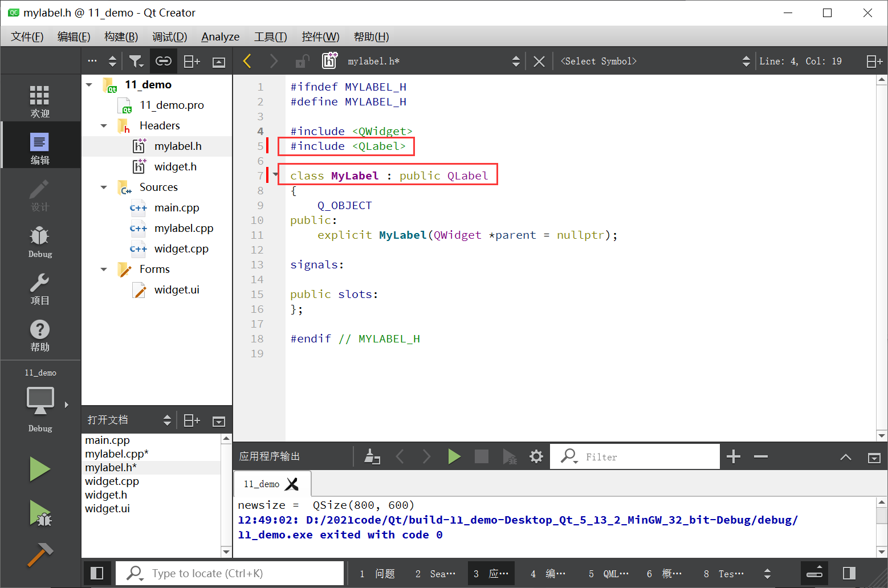Image resolution: width=888 pixels, height=588 pixels.
Task: Open mylabel.cpp in Sources
Action: click(184, 228)
